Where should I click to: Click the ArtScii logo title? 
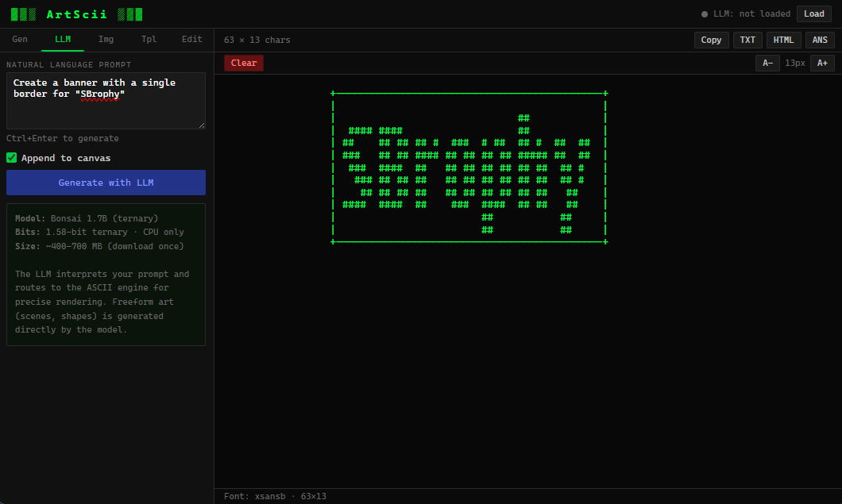(x=77, y=14)
